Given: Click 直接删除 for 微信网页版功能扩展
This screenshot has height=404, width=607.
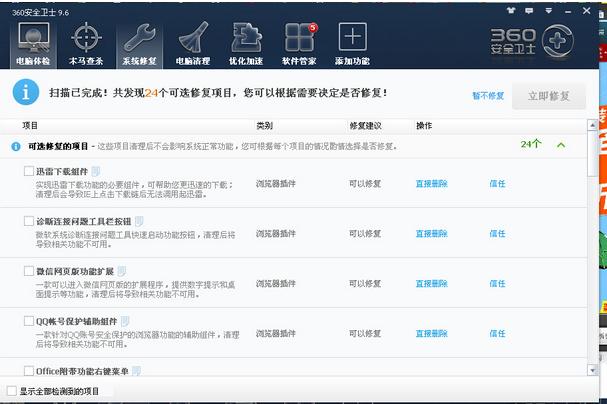Looking at the screenshot, I should [432, 283].
